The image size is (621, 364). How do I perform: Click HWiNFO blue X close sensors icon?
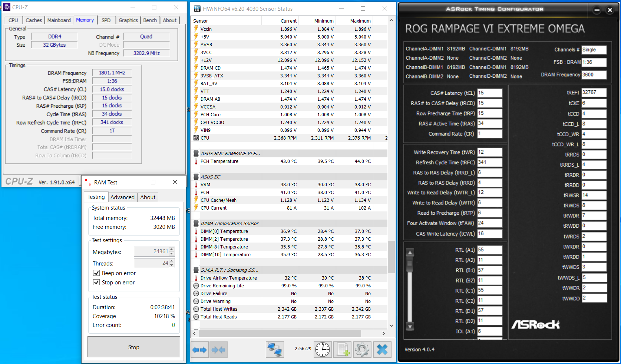(x=382, y=350)
